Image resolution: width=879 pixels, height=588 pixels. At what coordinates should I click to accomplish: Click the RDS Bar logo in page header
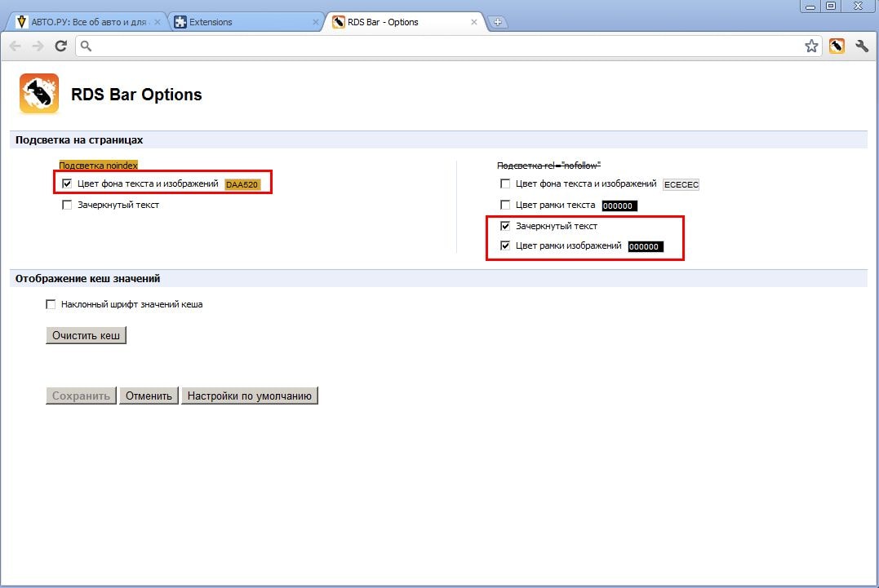click(39, 94)
